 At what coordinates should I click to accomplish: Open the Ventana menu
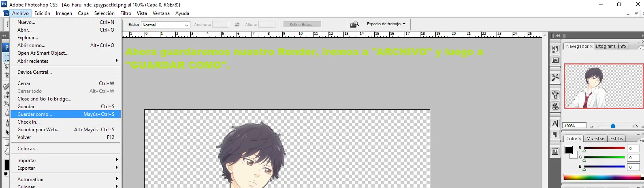(x=161, y=13)
